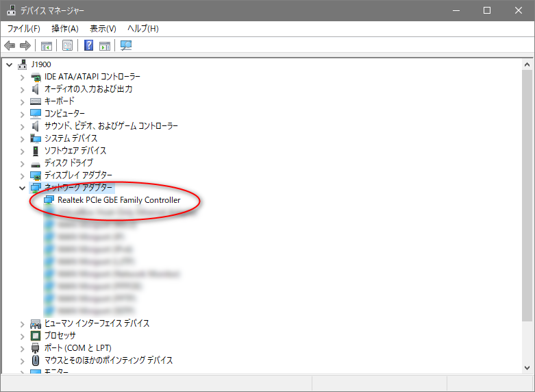
Task: Click the show/hide console tree icon
Action: [x=47, y=46]
